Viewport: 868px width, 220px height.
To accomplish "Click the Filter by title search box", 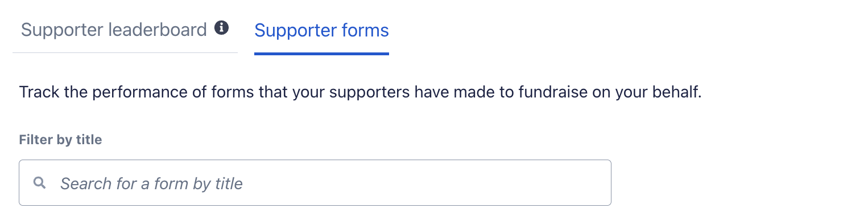I will tap(315, 182).
